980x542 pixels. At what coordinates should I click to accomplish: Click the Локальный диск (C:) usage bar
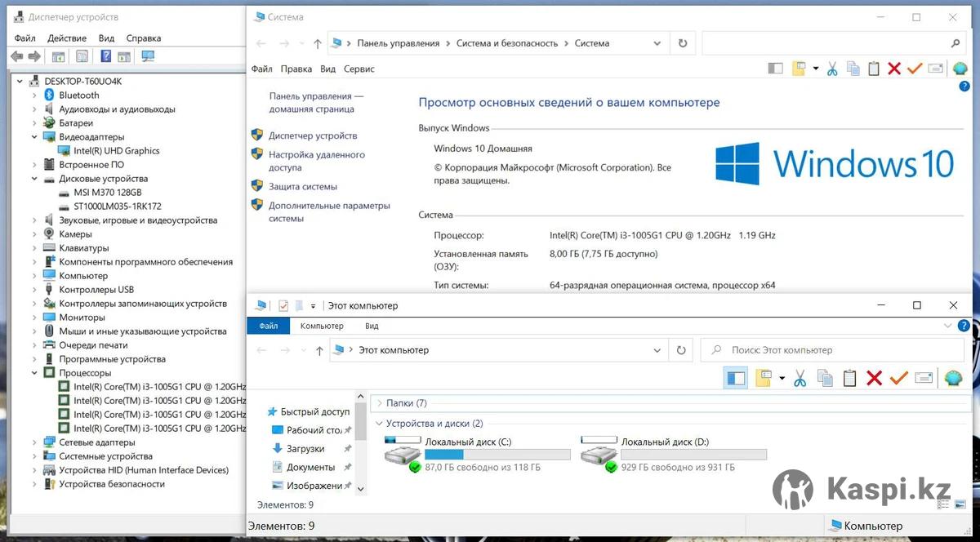click(x=497, y=455)
